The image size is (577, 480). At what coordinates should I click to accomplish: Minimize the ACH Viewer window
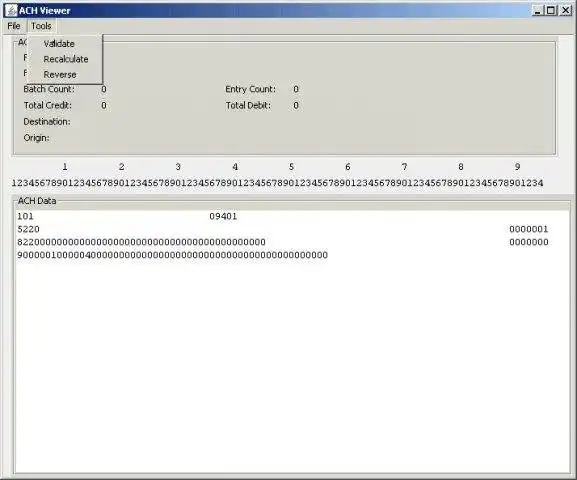[x=538, y=10]
